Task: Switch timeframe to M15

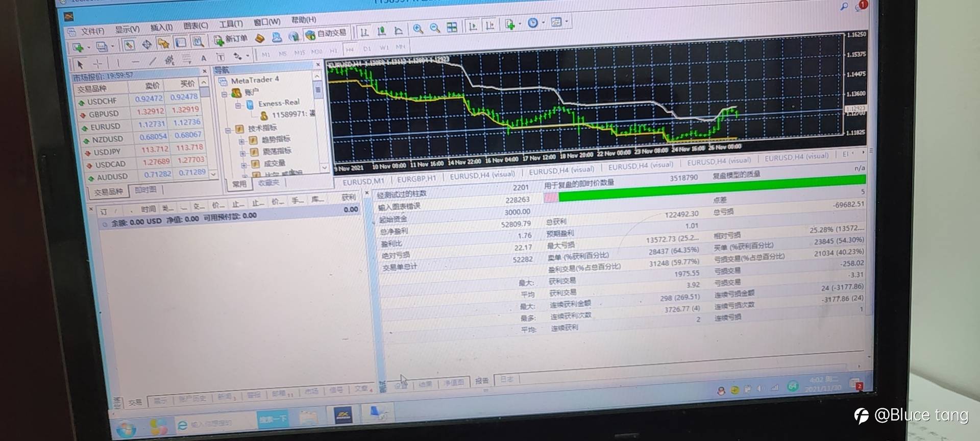Action: [300, 52]
